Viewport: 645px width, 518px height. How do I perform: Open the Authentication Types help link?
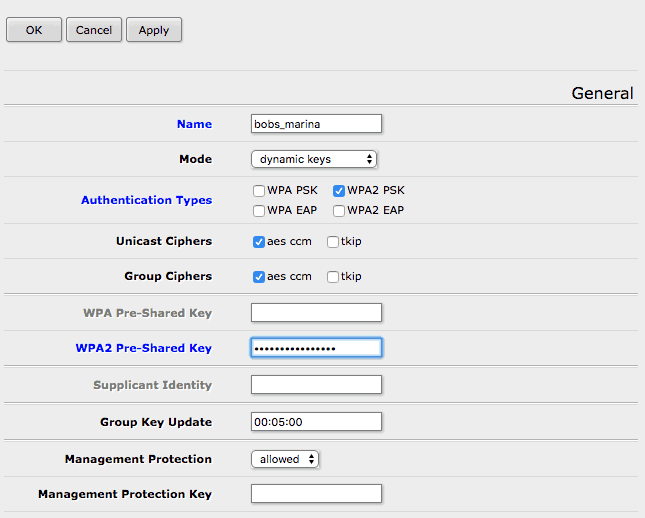[146, 200]
